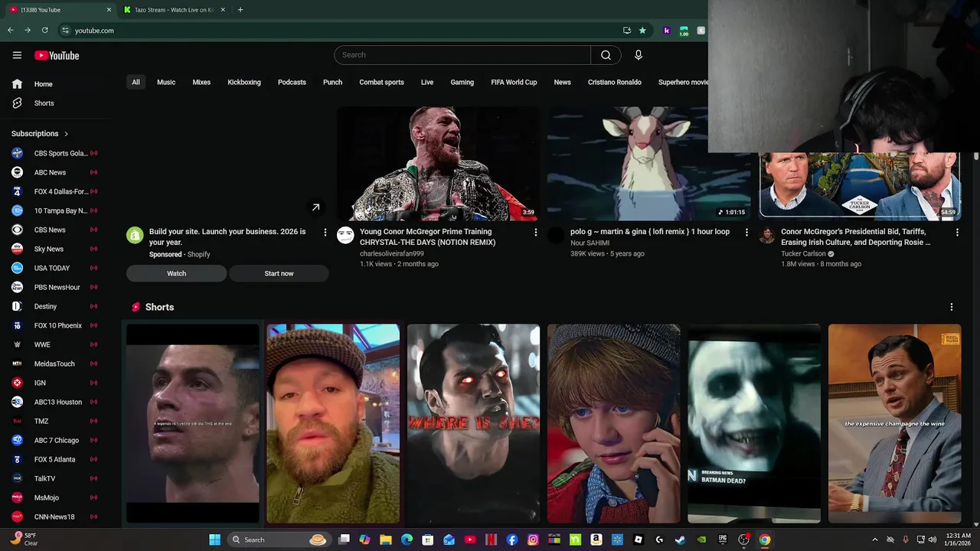Open MeidasTouch subscription in sidebar
Screen dimensions: 980x551
55,364
